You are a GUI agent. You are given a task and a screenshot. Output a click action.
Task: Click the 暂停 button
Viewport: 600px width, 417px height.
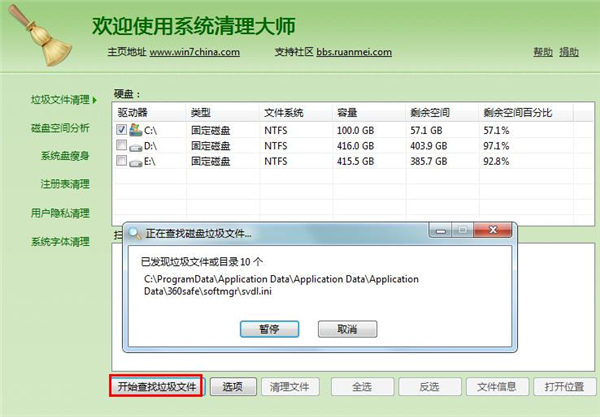point(269,329)
